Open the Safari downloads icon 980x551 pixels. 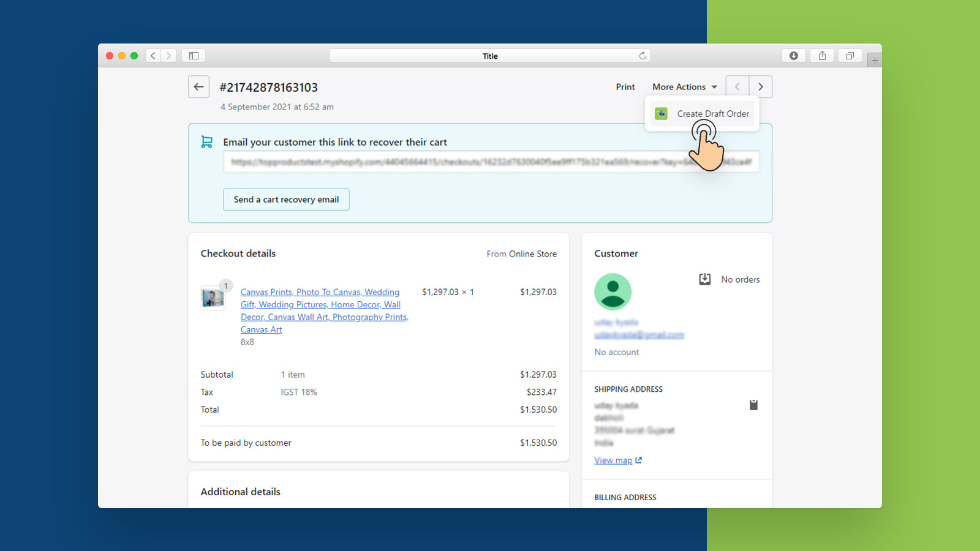point(793,56)
